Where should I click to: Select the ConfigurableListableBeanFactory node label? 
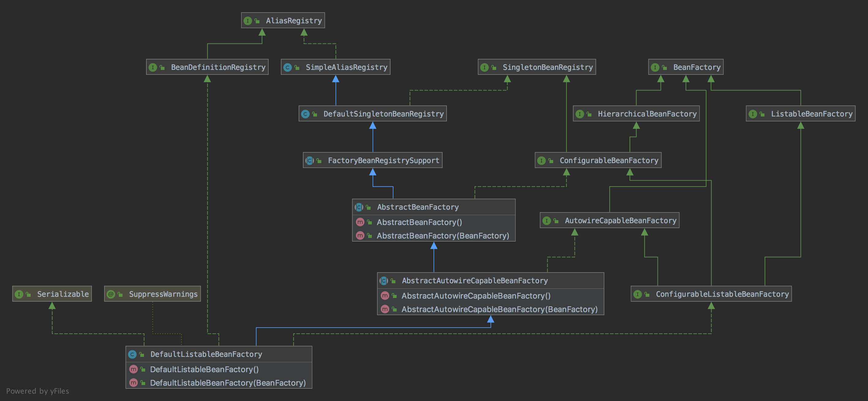tap(722, 294)
